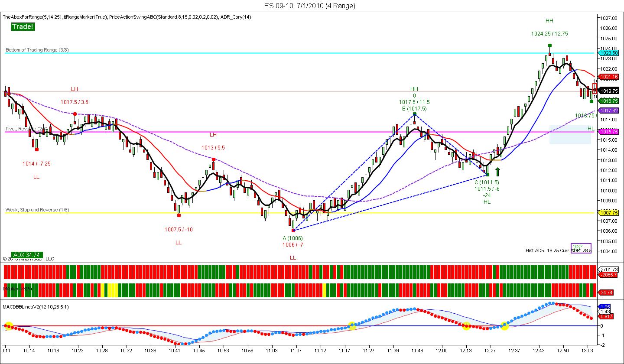Screen dimensions: 624x364
Task: Click the green Trade! button
Action: coord(23,27)
